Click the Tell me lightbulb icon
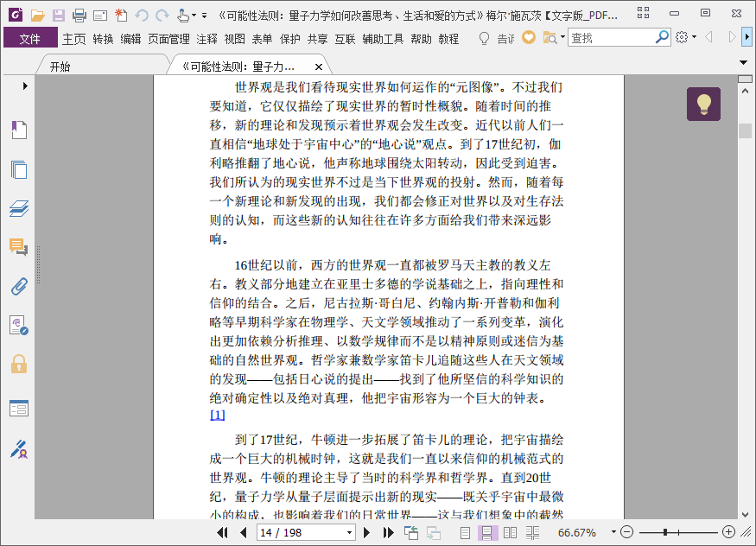Viewport: 756px width, 546px height. click(484, 38)
